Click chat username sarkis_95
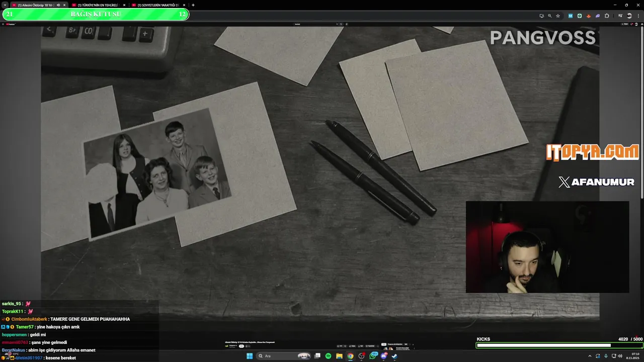Viewport: 644px width, 362px height. tap(12, 304)
